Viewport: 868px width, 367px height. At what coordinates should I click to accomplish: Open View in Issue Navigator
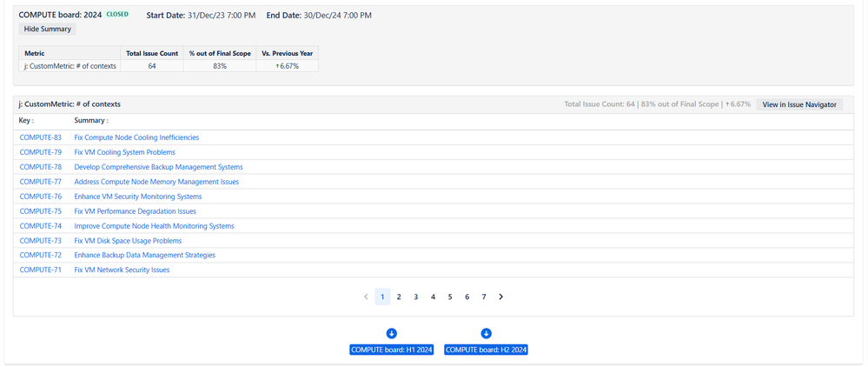tap(799, 104)
